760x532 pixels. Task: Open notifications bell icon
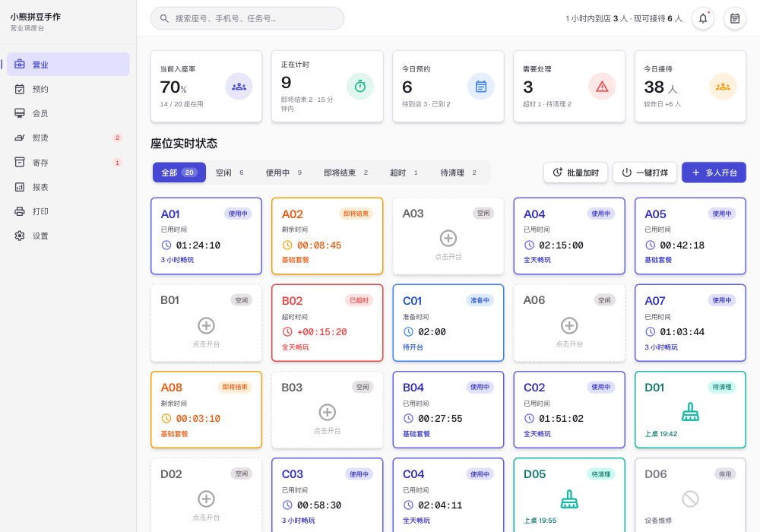pyautogui.click(x=703, y=18)
